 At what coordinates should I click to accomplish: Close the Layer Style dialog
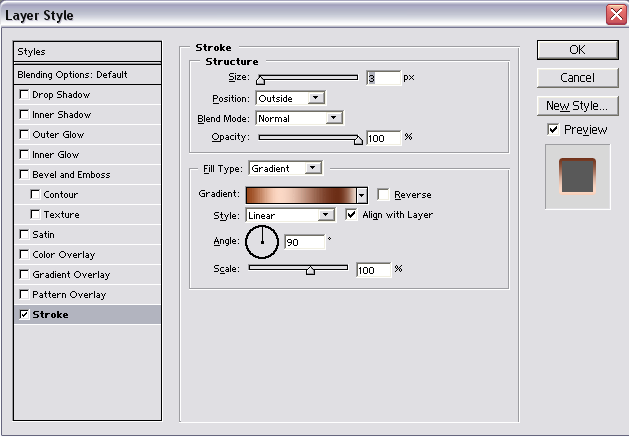pos(616,15)
